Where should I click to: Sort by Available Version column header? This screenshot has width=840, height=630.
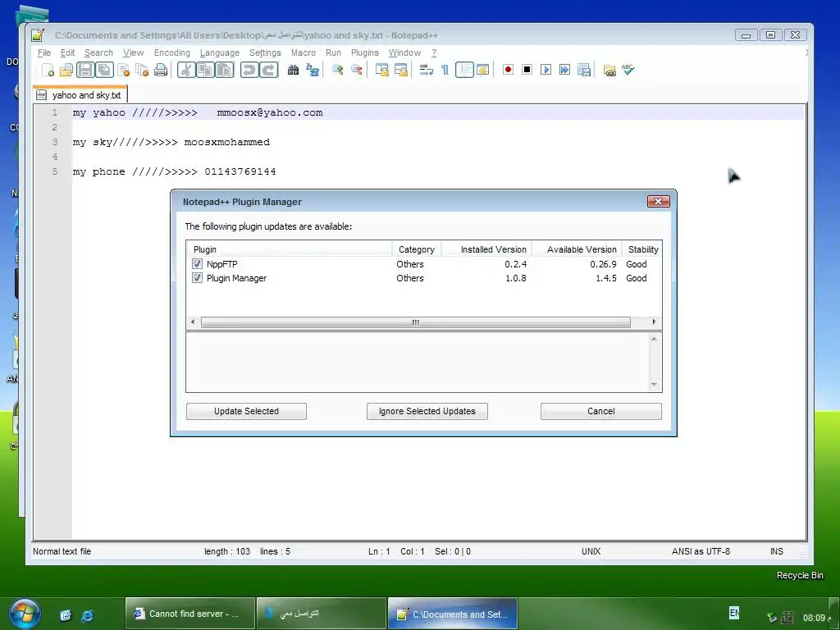point(577,249)
